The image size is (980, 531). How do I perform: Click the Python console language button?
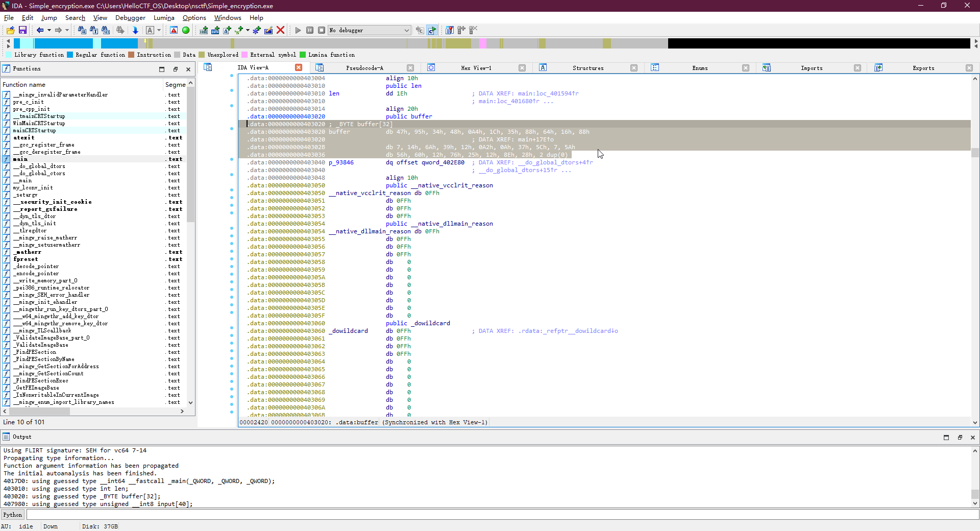click(13, 515)
